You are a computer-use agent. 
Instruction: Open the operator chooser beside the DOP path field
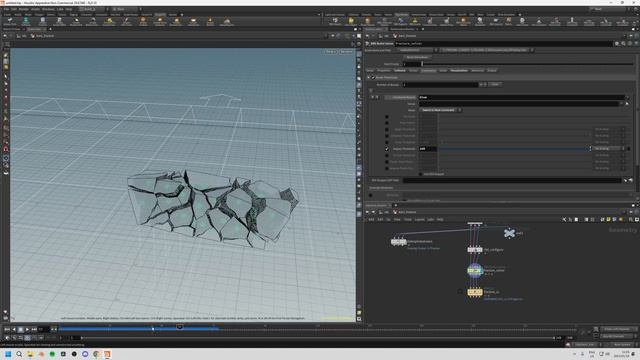625,180
